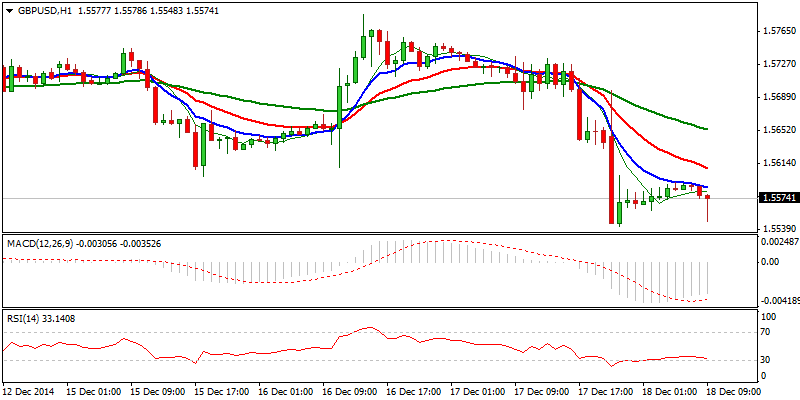The image size is (800, 400).
Task: Click the 17 Dec 01:00 time label
Action: tap(478, 391)
